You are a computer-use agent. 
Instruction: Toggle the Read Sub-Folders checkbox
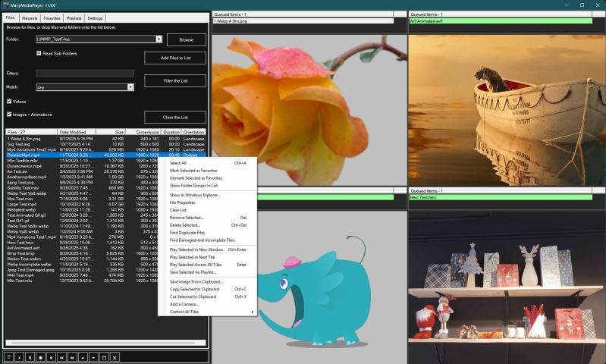click(x=39, y=53)
